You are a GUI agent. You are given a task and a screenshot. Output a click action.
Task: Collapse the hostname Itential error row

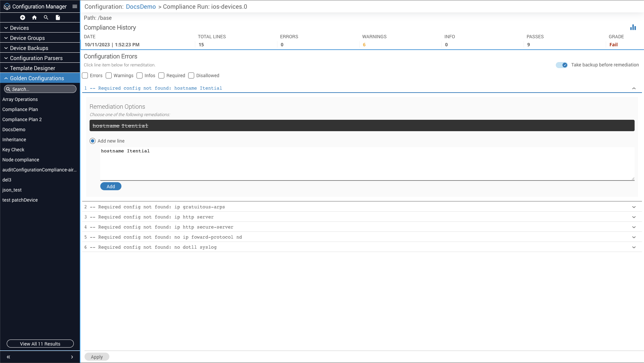point(634,88)
